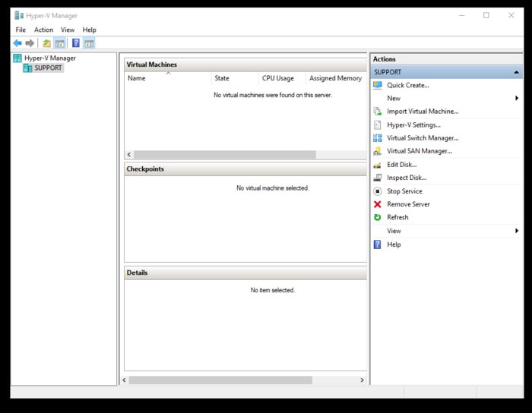532x413 pixels.
Task: Expand the View submenu arrow in Actions
Action: (x=516, y=231)
